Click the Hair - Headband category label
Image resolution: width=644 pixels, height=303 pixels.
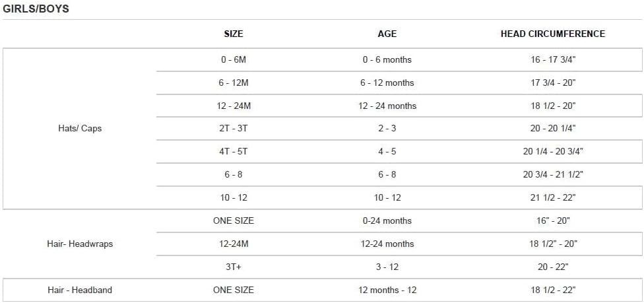80,290
